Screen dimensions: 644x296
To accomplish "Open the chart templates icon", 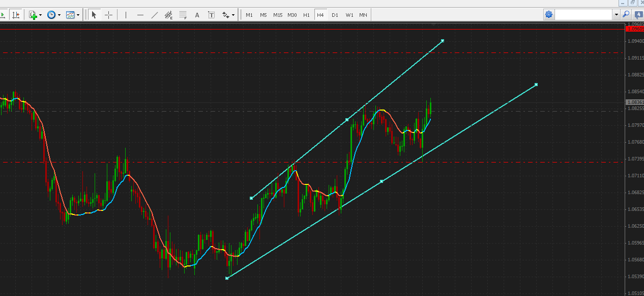I will click(71, 15).
